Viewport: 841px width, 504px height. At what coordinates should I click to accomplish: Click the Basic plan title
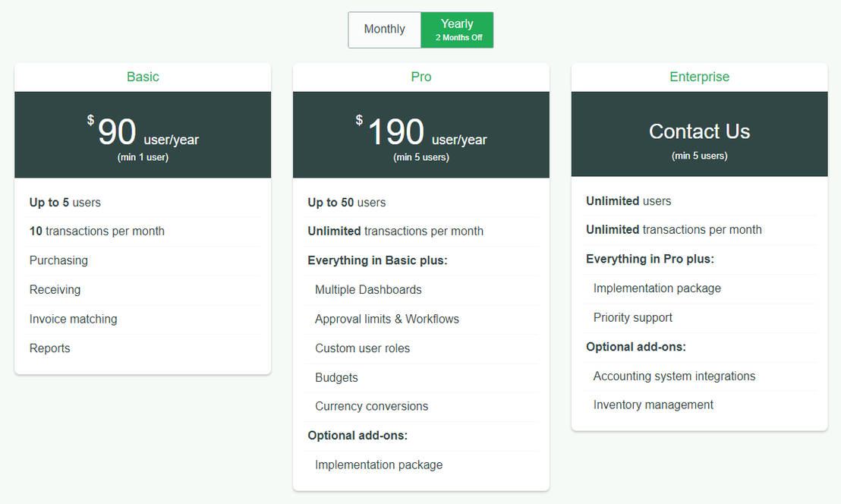point(143,77)
